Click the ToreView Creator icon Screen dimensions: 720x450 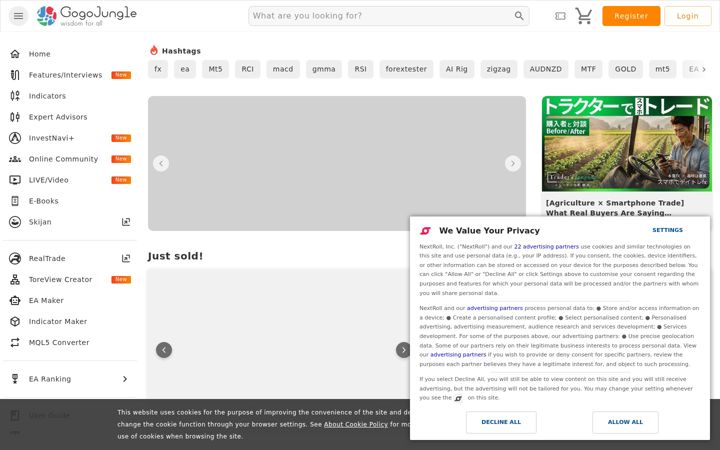(15, 280)
